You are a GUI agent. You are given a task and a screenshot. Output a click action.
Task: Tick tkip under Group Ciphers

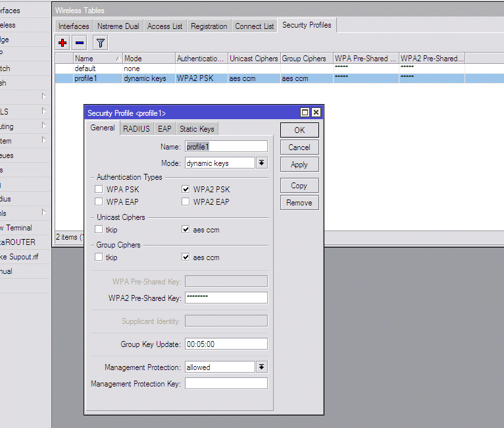(99, 257)
